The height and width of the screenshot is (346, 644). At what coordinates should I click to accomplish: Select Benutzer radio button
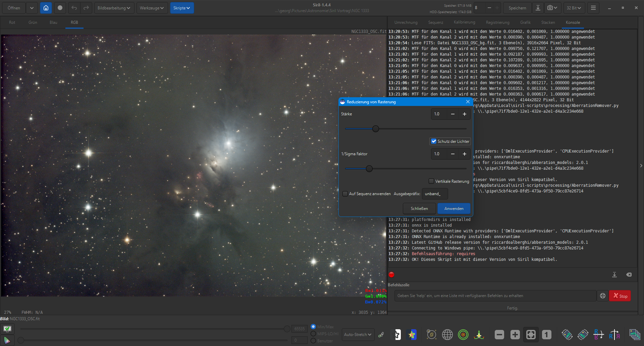coord(313,341)
